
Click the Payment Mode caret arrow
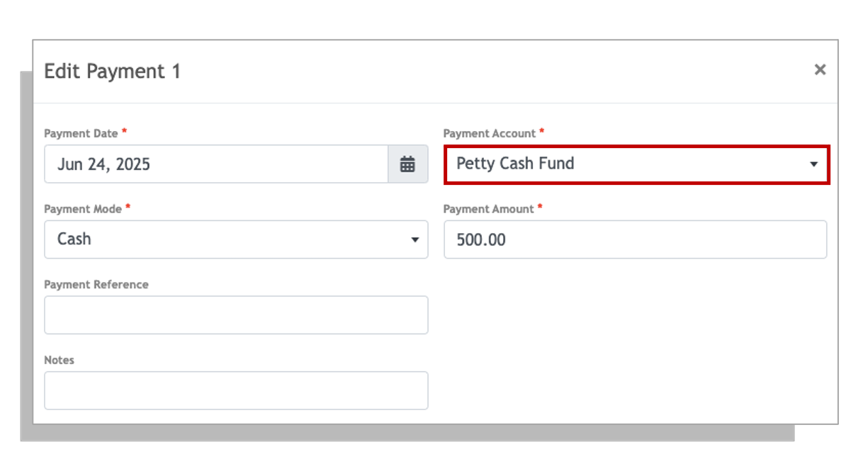pos(415,240)
